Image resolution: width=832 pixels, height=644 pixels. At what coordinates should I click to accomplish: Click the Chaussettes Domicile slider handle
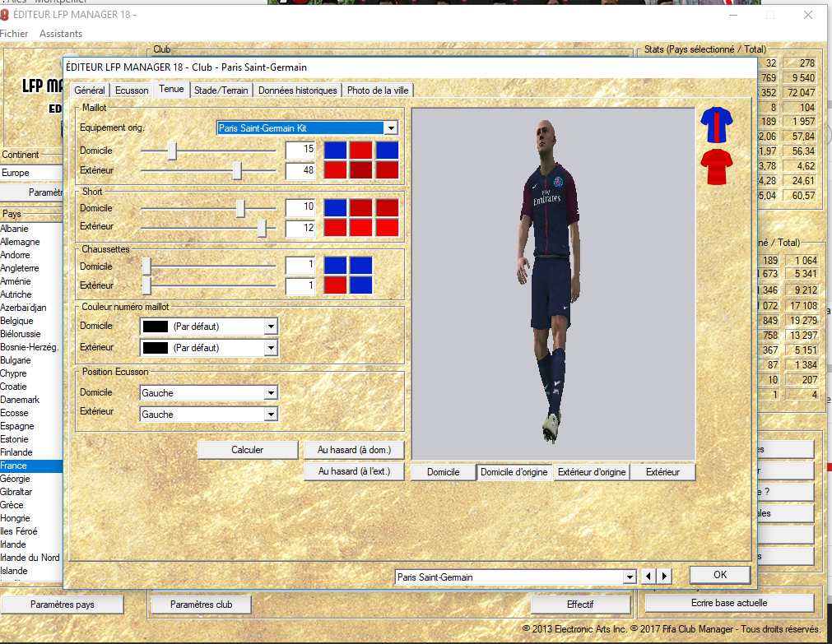point(146,266)
